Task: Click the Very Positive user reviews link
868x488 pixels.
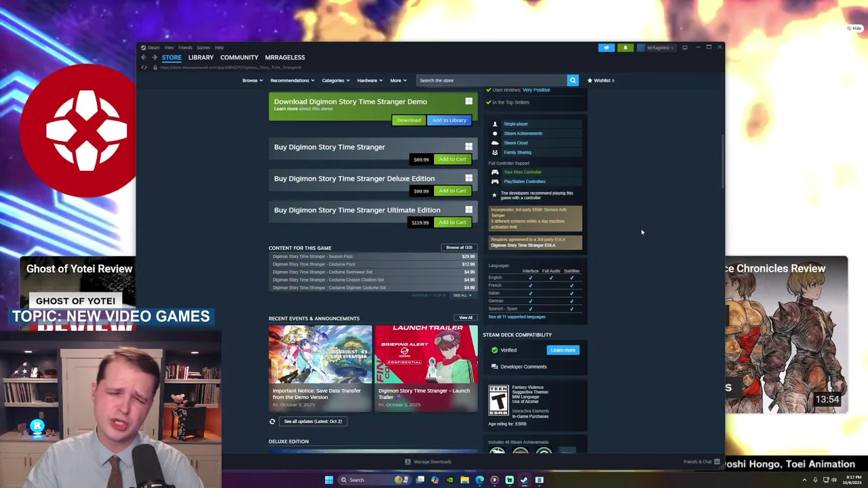Action: click(x=536, y=90)
